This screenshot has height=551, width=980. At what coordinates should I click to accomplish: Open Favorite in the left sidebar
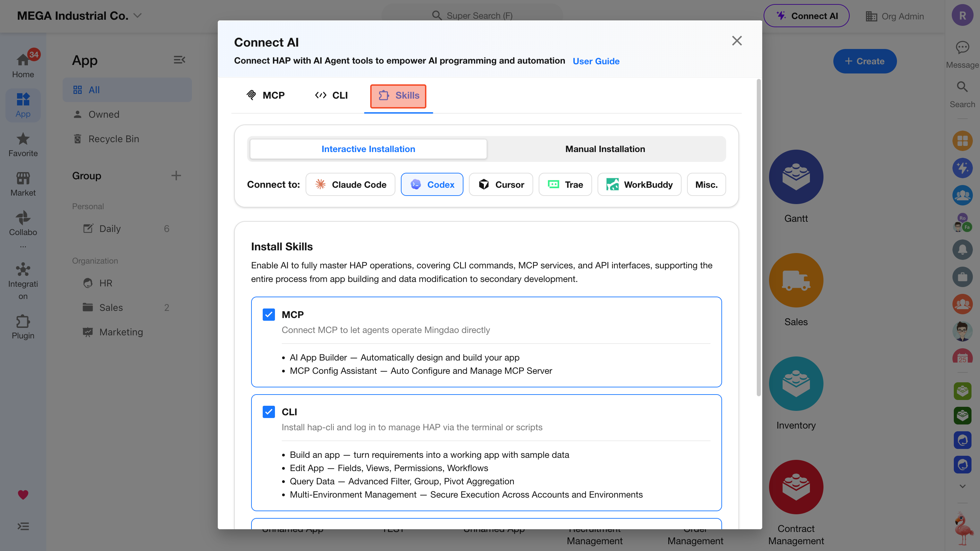[x=23, y=145]
